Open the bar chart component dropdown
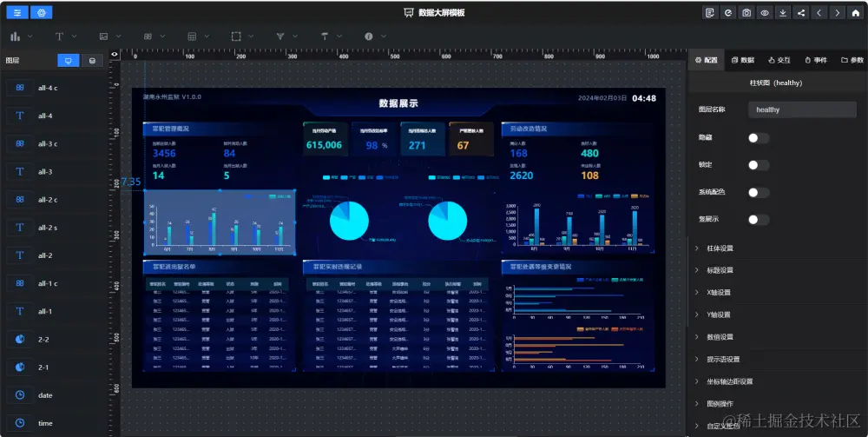Viewport: 868px width, 437px height. pos(21,36)
